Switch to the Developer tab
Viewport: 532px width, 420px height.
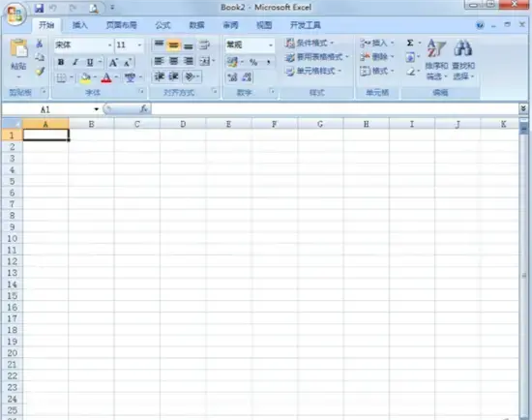305,25
